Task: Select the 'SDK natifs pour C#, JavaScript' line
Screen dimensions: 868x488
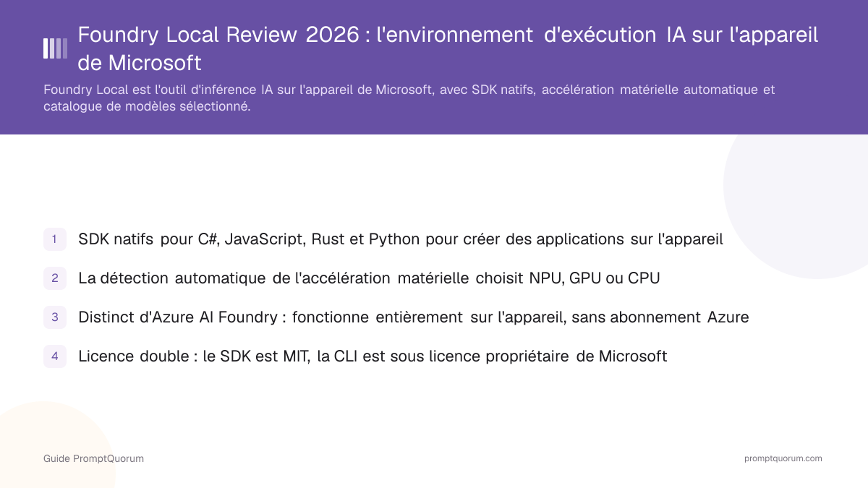Action: pos(401,239)
